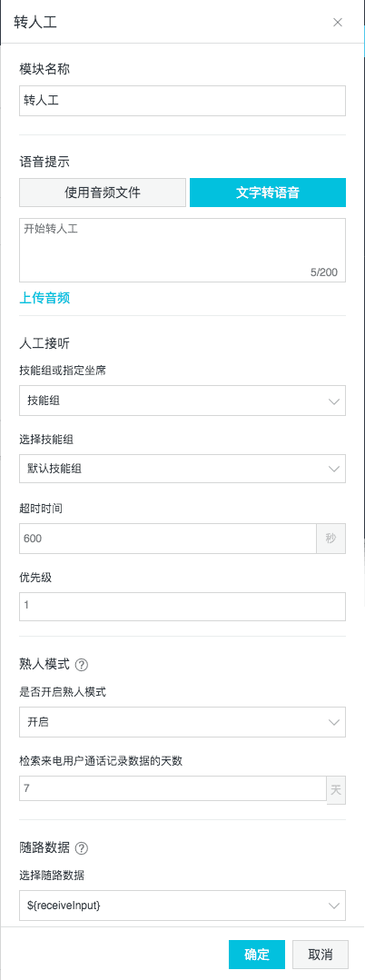Cancel with the 取消 button

320,955
